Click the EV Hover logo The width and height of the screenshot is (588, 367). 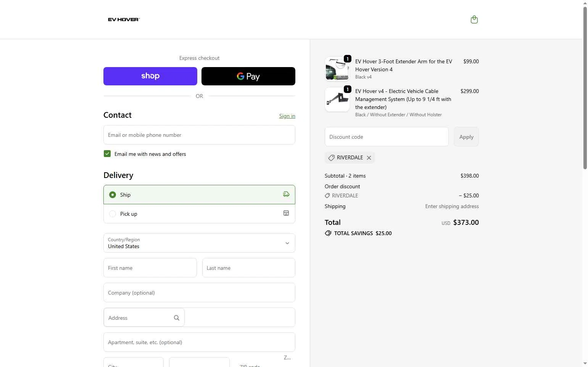click(x=124, y=19)
